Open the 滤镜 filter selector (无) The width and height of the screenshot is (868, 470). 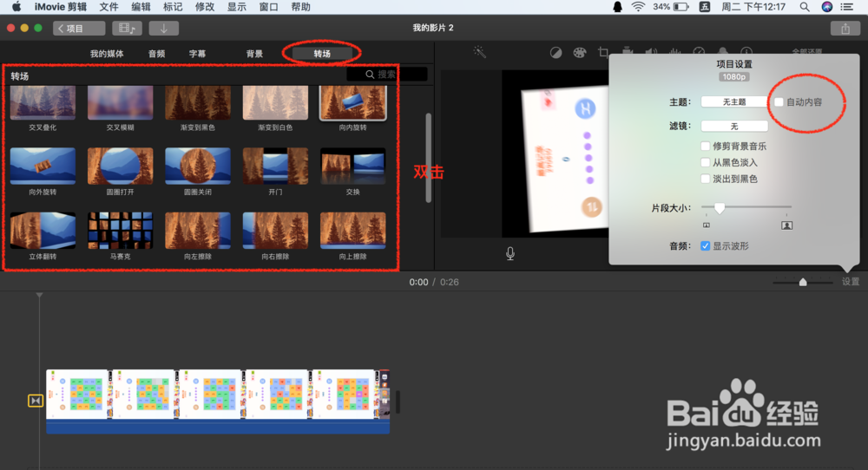(x=734, y=126)
